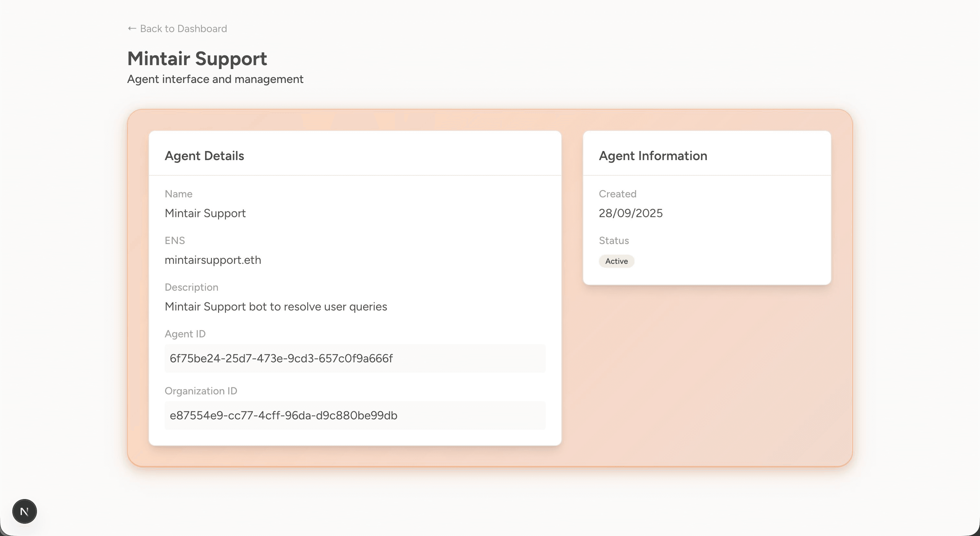Click the Organization ID label
The height and width of the screenshot is (536, 980).
(201, 391)
